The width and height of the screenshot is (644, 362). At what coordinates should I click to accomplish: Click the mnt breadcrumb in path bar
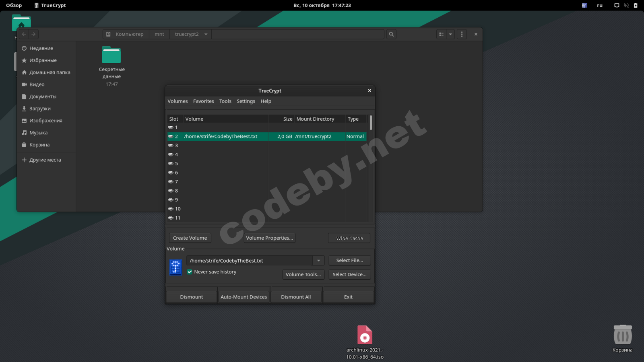[159, 34]
